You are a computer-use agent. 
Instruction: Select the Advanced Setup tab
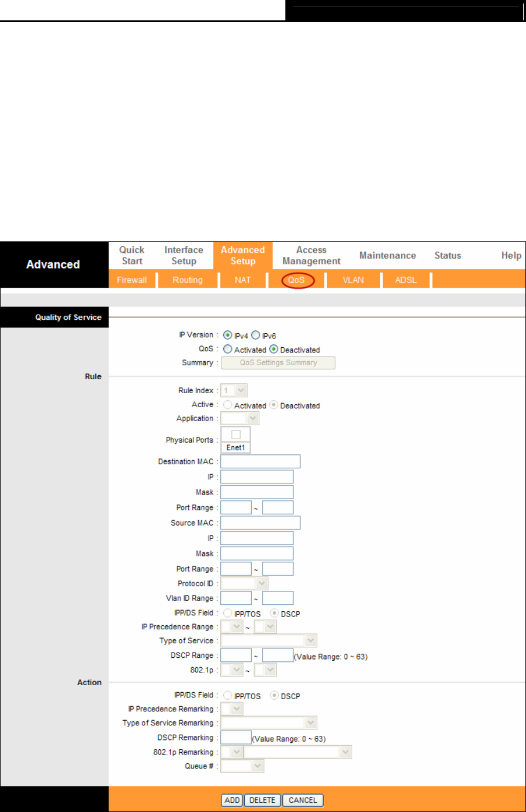tap(242, 255)
